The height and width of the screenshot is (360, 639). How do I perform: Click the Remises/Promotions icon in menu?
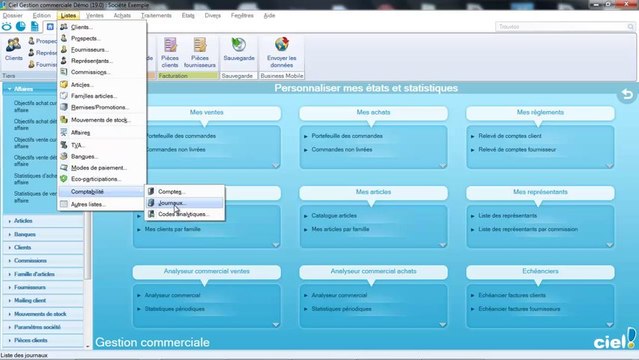(64, 107)
